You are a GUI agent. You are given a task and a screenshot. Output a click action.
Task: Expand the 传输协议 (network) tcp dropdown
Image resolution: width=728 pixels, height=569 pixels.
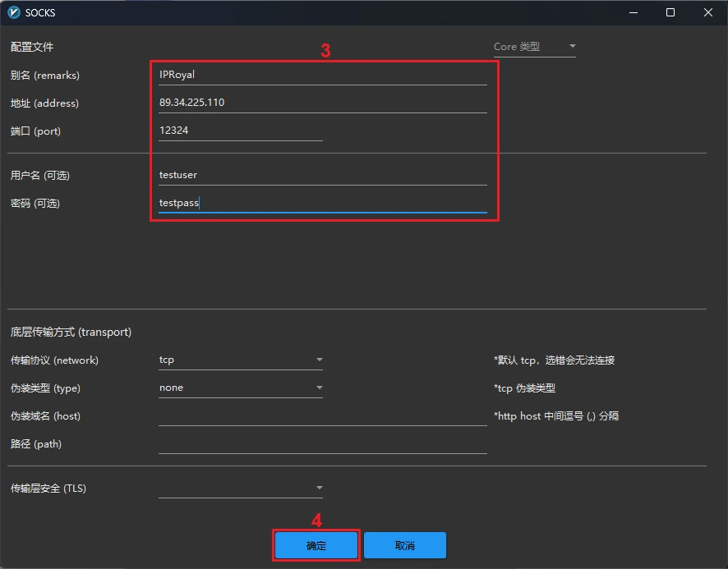click(x=240, y=360)
